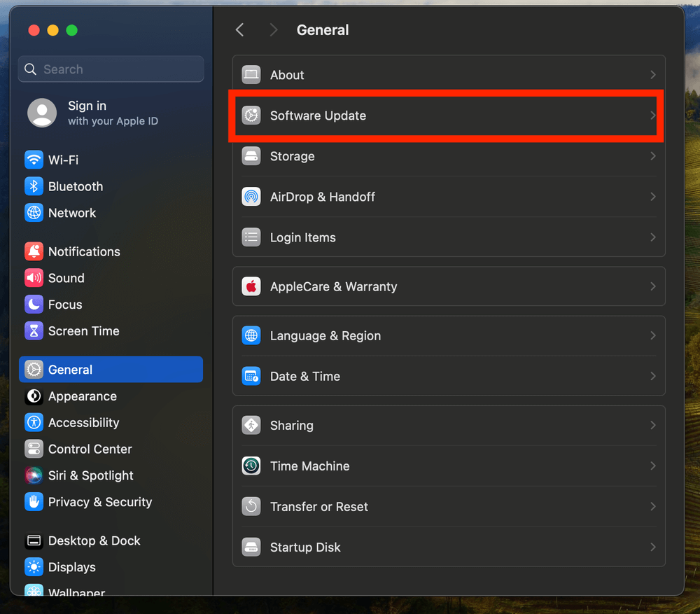Select the Bluetooth sidebar icon

pyautogui.click(x=34, y=186)
